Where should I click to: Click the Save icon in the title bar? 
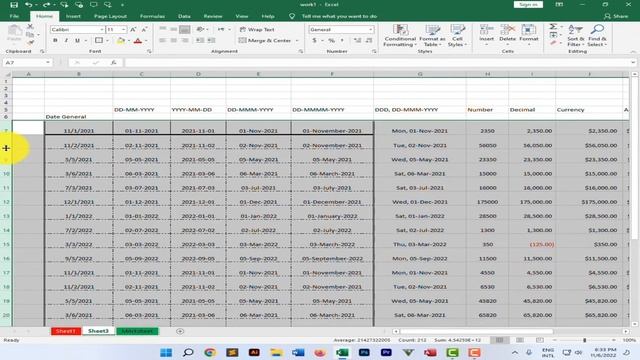(x=14, y=4)
